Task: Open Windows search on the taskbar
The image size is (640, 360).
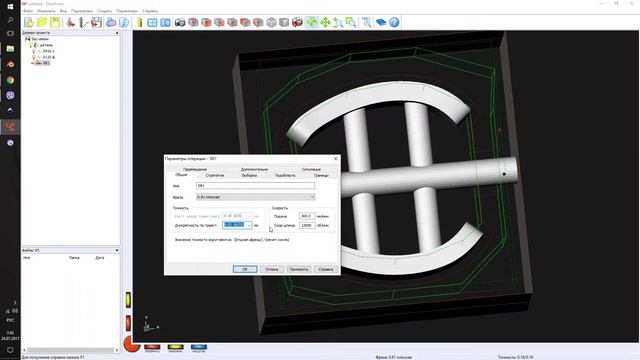Action: point(10,20)
